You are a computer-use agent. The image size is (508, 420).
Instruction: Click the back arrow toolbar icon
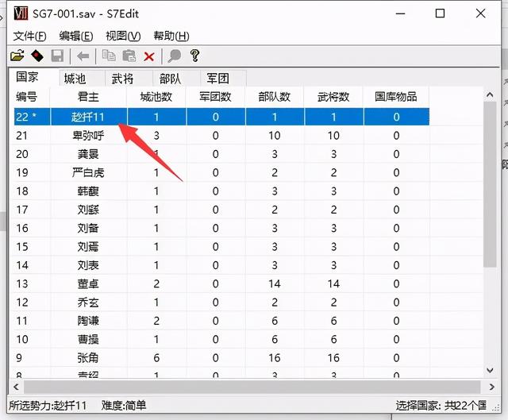pyautogui.click(x=82, y=56)
